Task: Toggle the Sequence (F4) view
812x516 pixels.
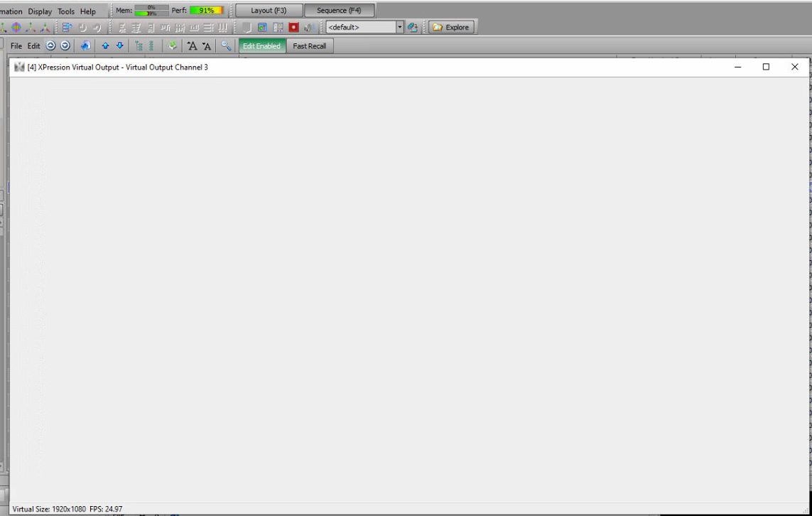Action: click(340, 10)
